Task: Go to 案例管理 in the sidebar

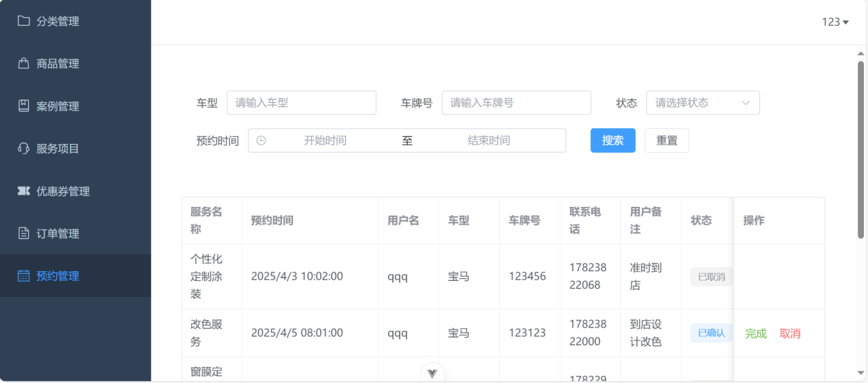Action: tap(75, 106)
